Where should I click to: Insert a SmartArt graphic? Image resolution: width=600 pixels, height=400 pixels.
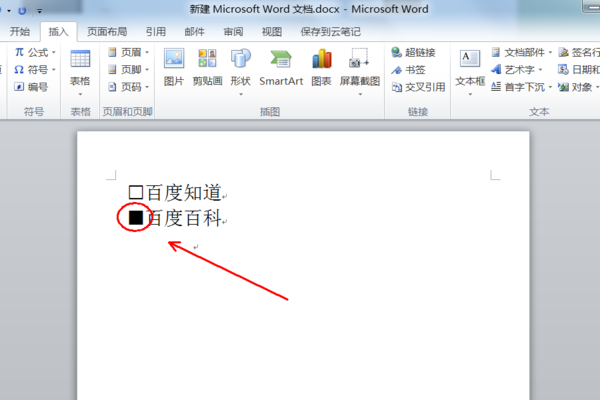tap(281, 67)
